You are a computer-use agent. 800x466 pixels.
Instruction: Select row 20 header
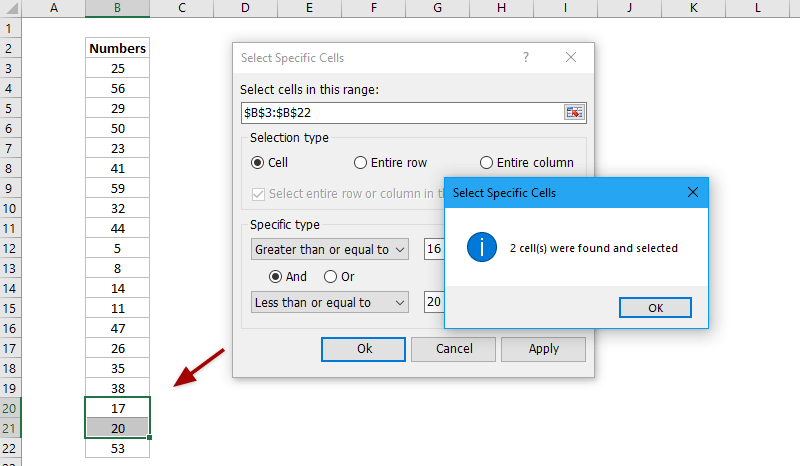(x=10, y=408)
